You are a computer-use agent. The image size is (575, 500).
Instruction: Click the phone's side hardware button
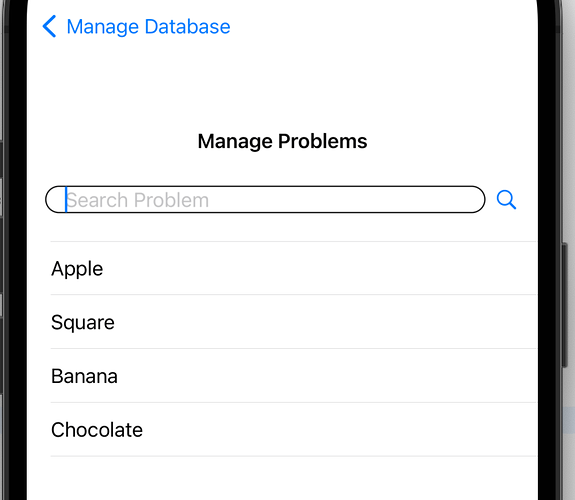[565, 304]
